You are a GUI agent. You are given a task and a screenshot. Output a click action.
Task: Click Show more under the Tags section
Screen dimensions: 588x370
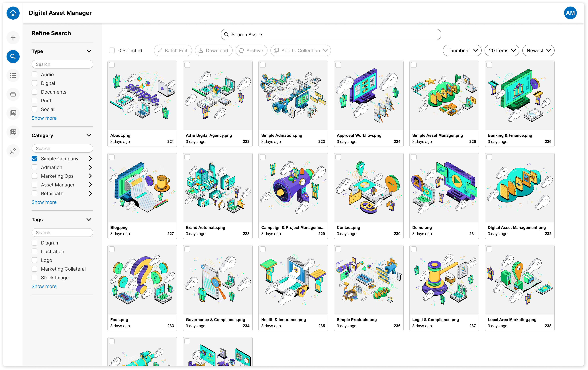point(44,286)
